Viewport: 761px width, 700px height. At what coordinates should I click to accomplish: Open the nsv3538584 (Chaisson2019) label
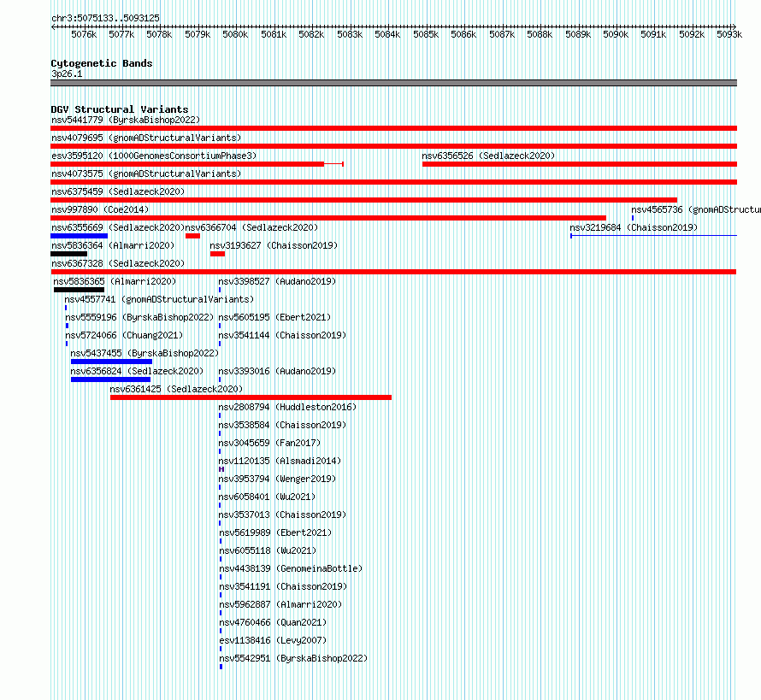(x=282, y=425)
